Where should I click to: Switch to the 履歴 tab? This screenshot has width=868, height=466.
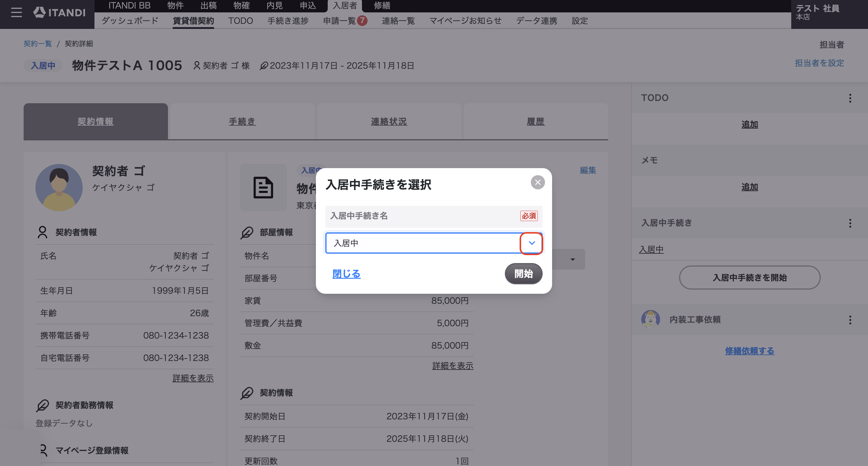tap(536, 121)
